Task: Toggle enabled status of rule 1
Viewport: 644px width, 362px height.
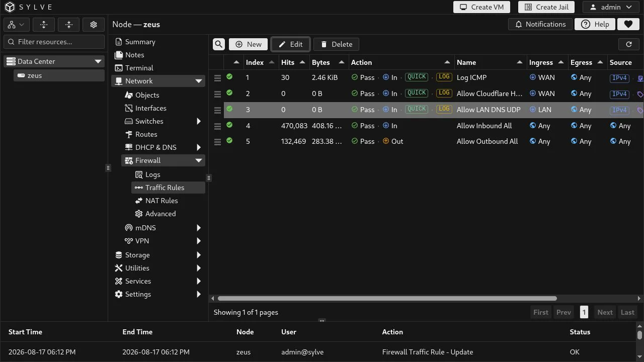Action: coord(229,77)
